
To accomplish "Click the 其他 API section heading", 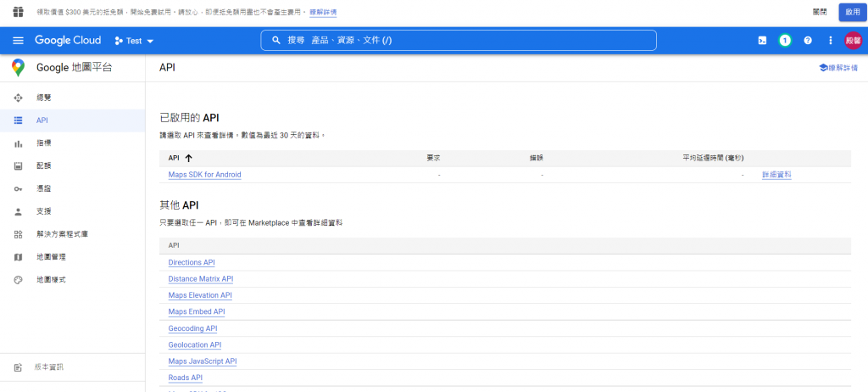I will point(179,205).
